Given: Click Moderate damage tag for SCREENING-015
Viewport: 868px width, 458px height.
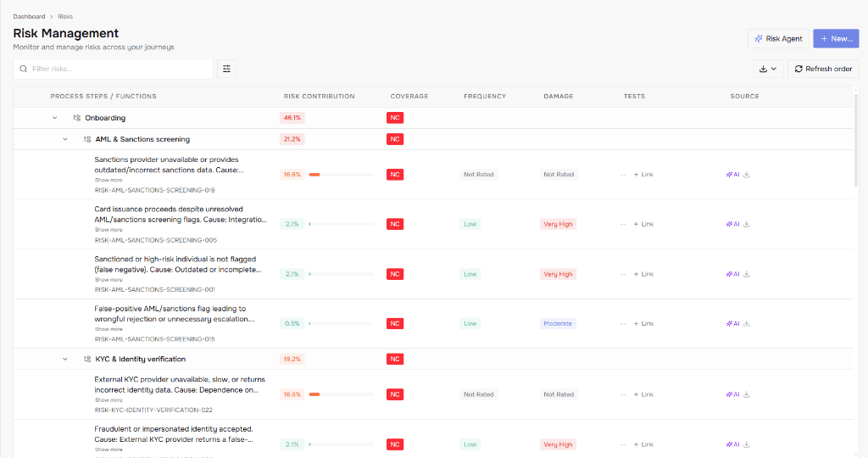Looking at the screenshot, I should click(x=558, y=323).
